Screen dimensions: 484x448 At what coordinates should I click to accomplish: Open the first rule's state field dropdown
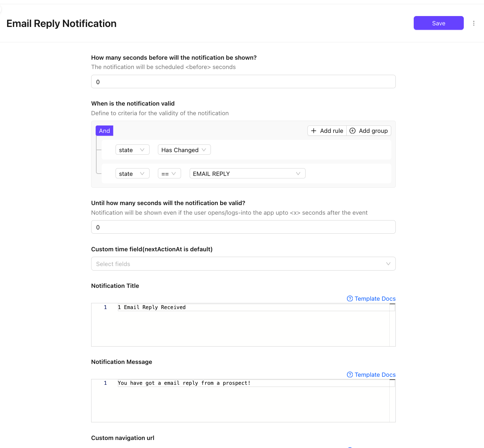[132, 150]
